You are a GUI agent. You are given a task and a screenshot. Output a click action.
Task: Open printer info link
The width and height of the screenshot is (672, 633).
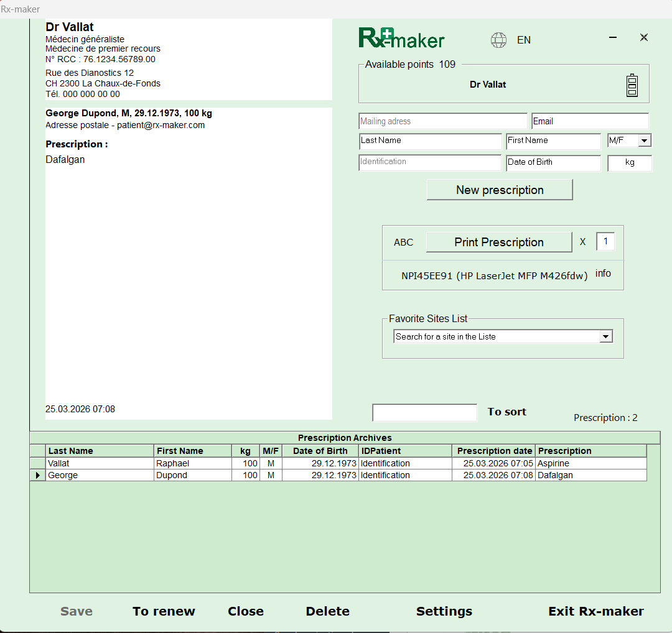tap(603, 273)
